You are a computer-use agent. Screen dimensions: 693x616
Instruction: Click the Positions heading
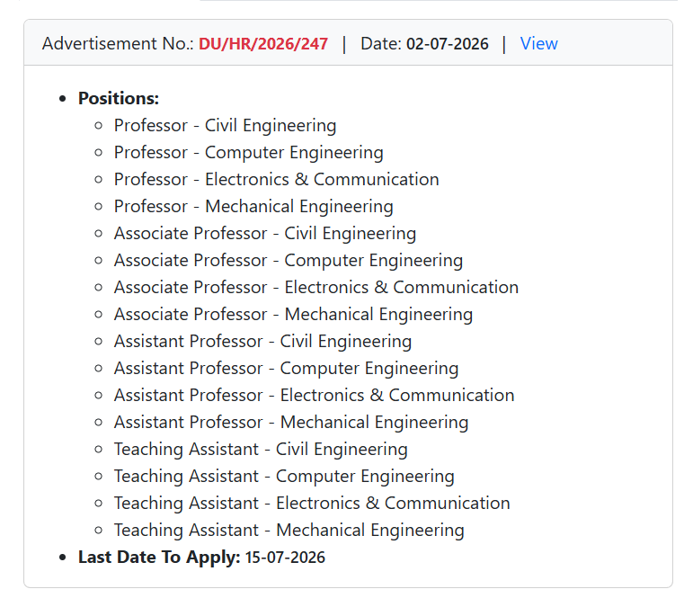coord(119,98)
